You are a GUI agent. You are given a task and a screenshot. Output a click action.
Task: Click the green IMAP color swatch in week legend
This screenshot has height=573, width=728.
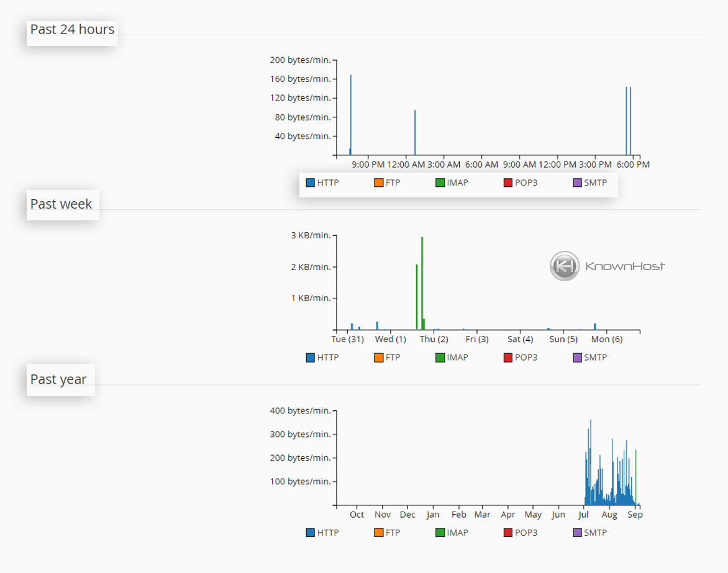[x=440, y=358]
